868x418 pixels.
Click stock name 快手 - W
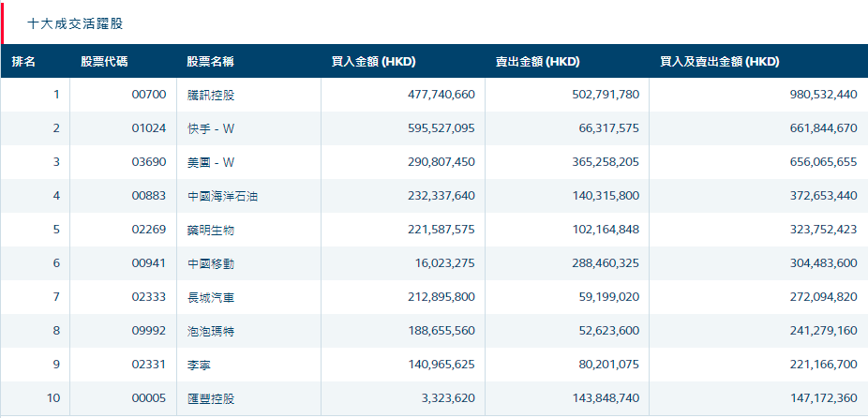click(211, 128)
